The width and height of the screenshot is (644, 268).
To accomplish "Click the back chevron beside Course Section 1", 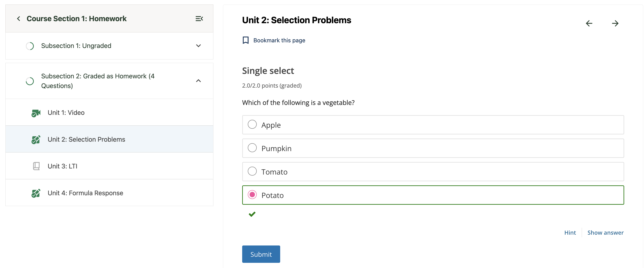I will tap(18, 19).
